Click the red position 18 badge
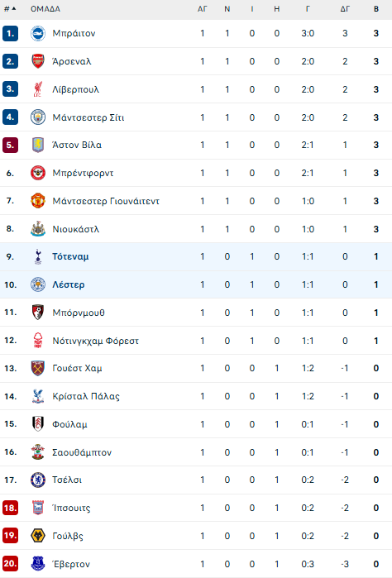Viewport: 392px width, 578px height. [10, 508]
